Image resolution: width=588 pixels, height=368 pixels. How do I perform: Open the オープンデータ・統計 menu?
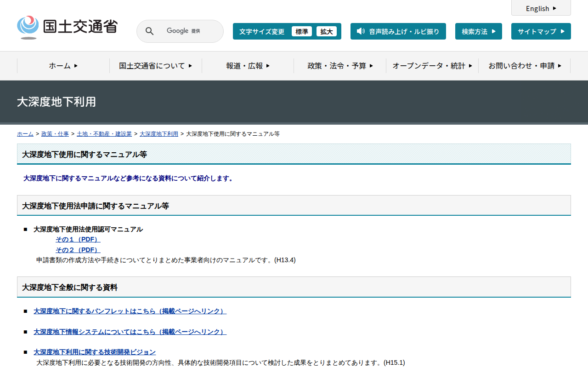point(432,66)
